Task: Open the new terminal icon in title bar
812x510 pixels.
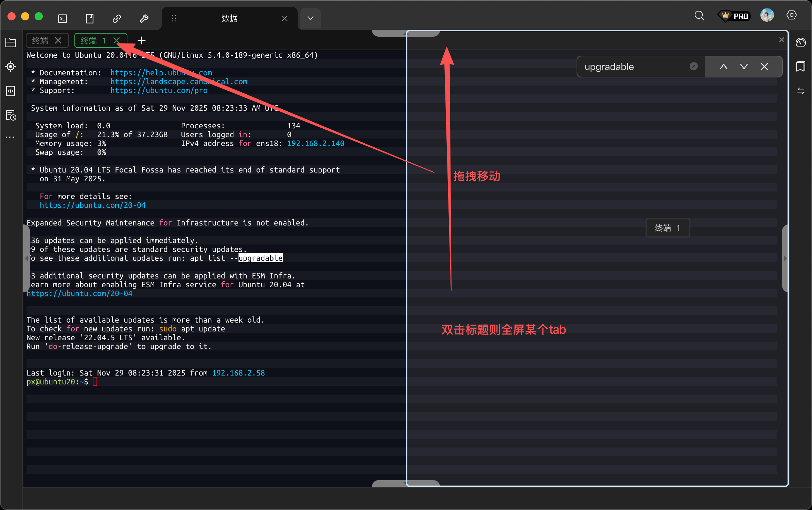Action: click(x=63, y=18)
